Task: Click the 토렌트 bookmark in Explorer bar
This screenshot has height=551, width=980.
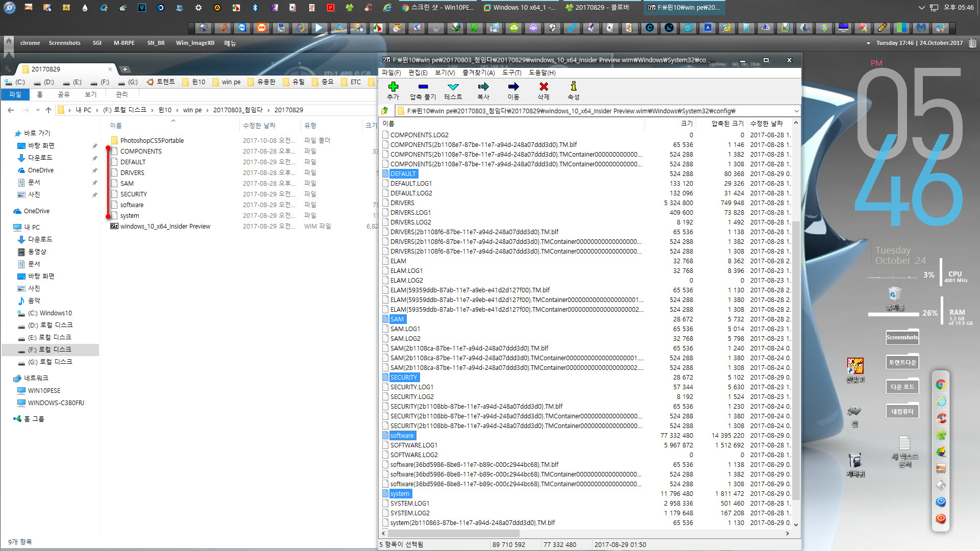Action: [x=161, y=82]
